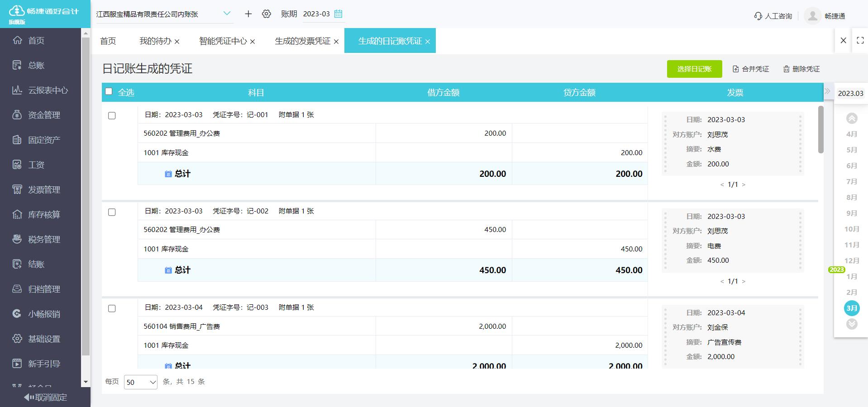The width and height of the screenshot is (868, 407).
Task: Select the checkbox for voucher 记-002
Action: point(112,212)
